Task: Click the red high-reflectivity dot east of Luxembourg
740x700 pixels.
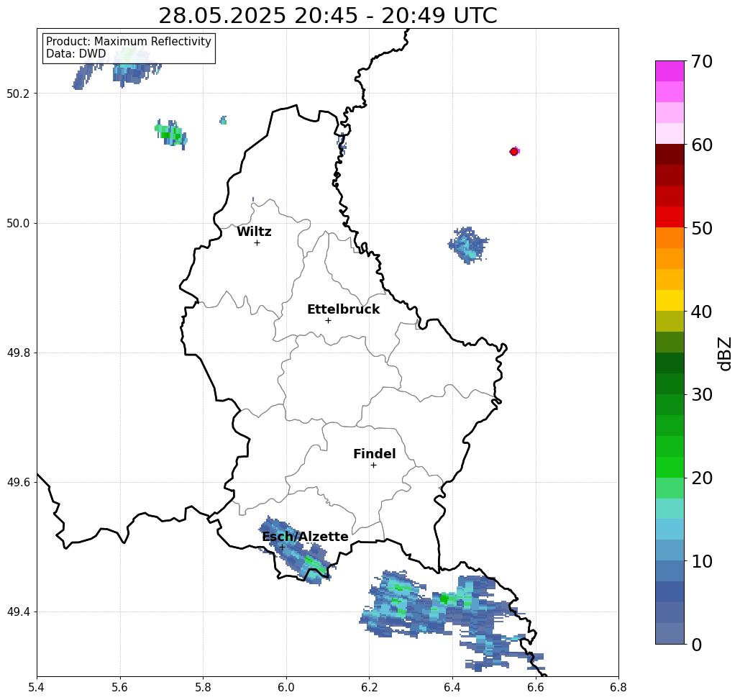Action: [x=514, y=152]
